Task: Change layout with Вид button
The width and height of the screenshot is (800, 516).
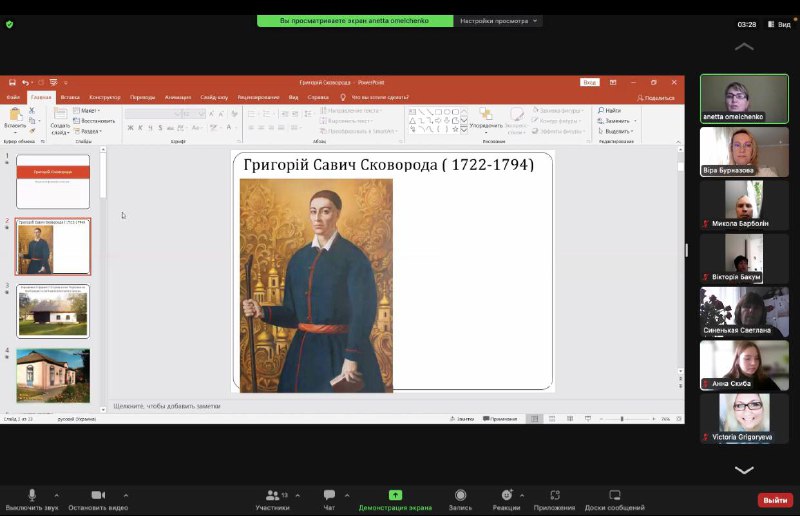Action: click(780, 24)
